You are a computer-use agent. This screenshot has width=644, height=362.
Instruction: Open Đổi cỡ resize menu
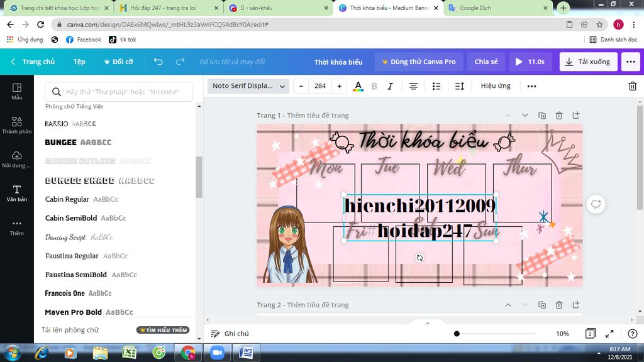pos(118,62)
